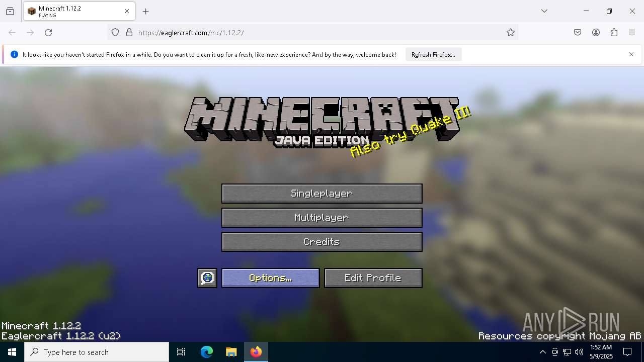Image resolution: width=644 pixels, height=362 pixels.
Task: View the Credits screen
Action: tap(322, 242)
